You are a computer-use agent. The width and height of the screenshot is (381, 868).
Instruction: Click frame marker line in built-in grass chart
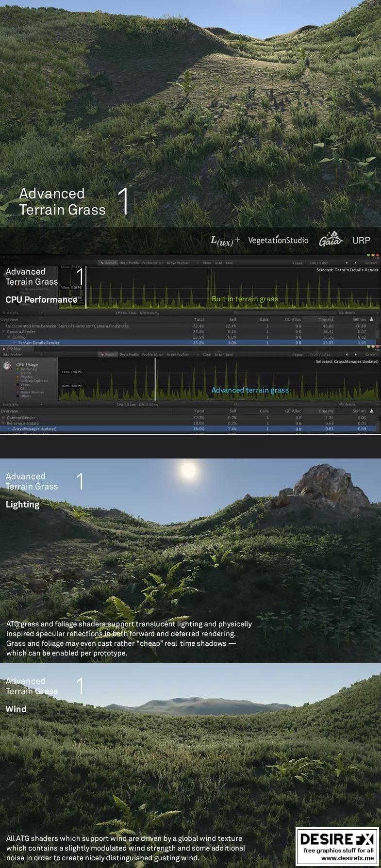click(x=86, y=286)
